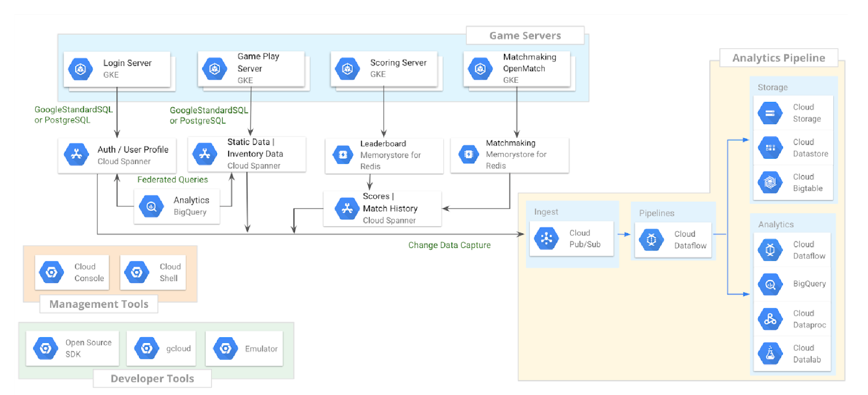Click the Cloud Datalab icon
The height and width of the screenshot is (395, 868).
point(770,353)
